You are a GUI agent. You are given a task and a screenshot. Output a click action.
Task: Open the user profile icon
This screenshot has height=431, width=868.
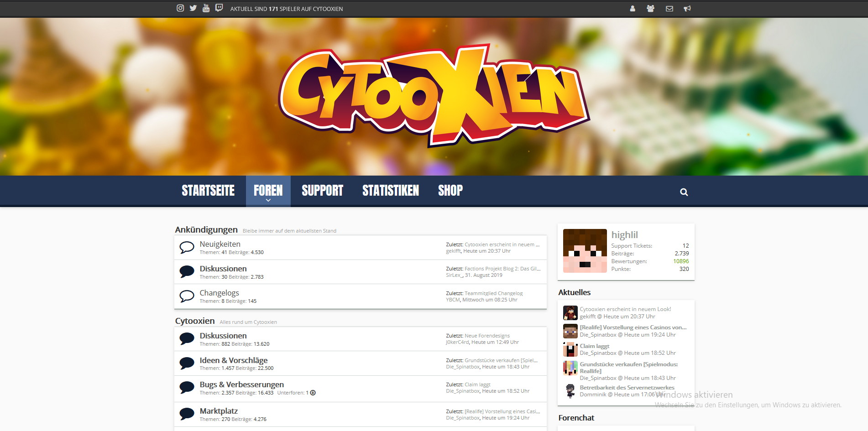click(633, 8)
